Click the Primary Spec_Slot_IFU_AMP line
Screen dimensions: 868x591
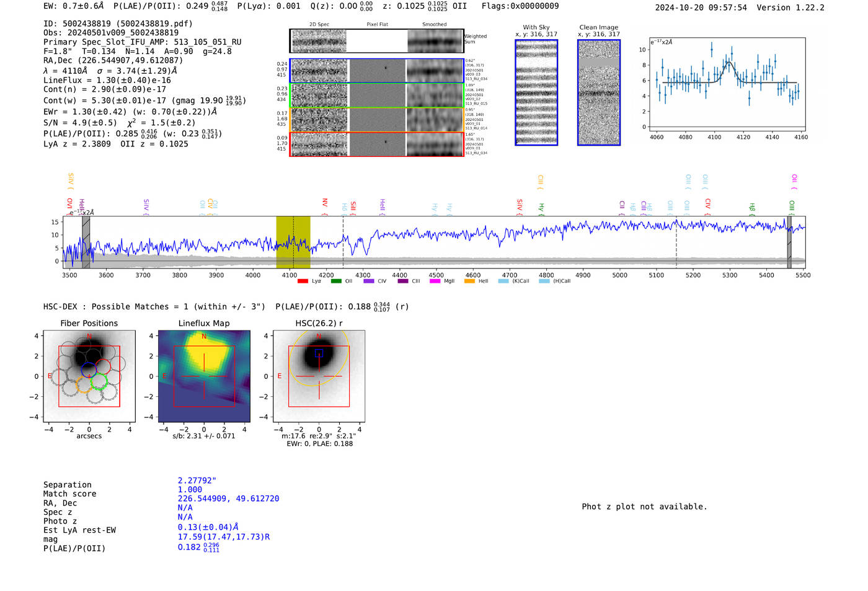143,42
